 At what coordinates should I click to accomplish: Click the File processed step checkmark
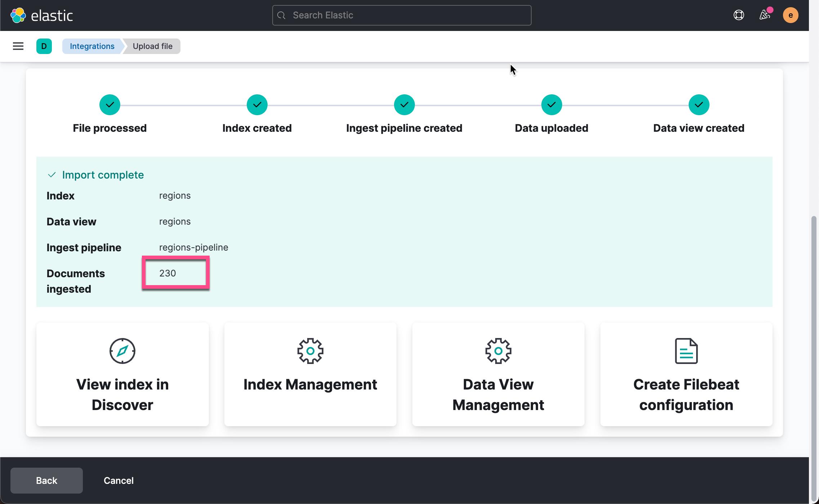pyautogui.click(x=110, y=105)
